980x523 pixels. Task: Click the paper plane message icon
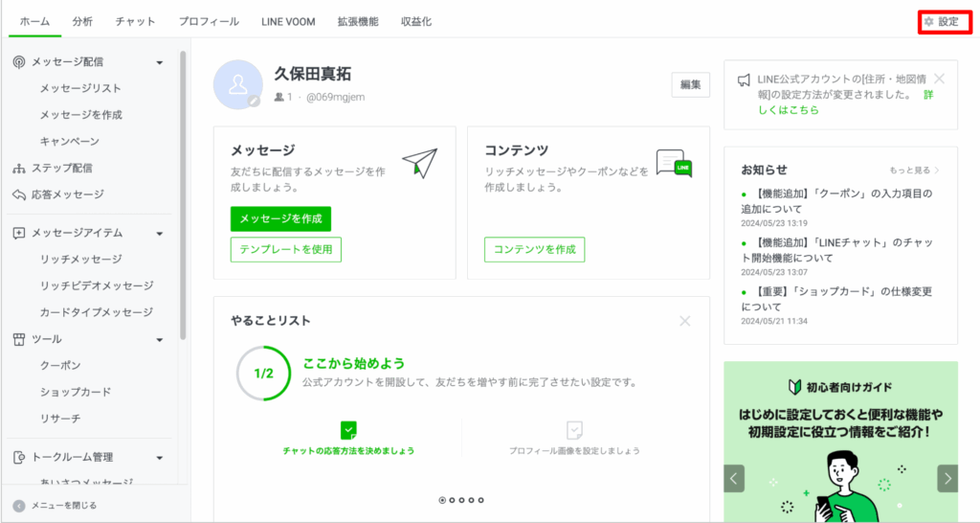coord(418,163)
